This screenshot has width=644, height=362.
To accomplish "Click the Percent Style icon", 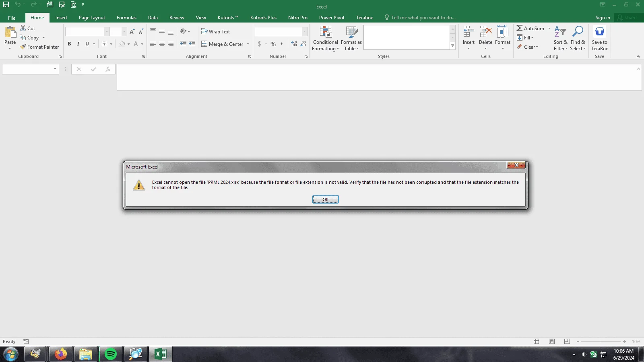I will pos(273,44).
